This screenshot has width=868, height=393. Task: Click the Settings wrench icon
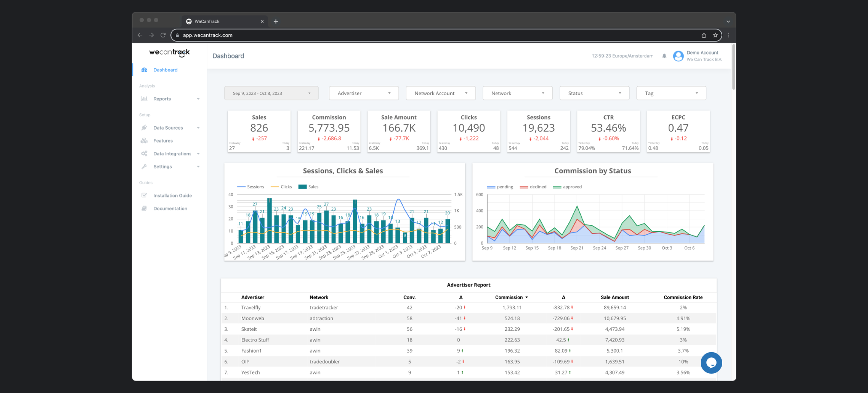tap(144, 166)
